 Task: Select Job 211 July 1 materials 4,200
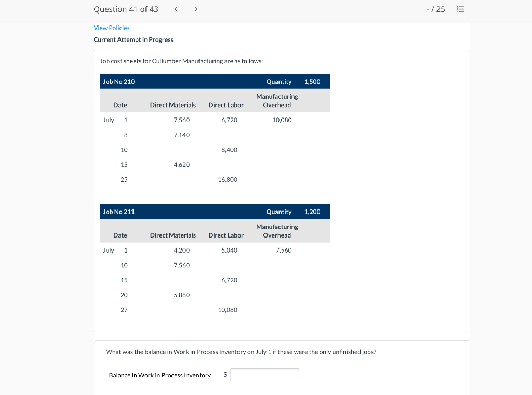coord(181,250)
